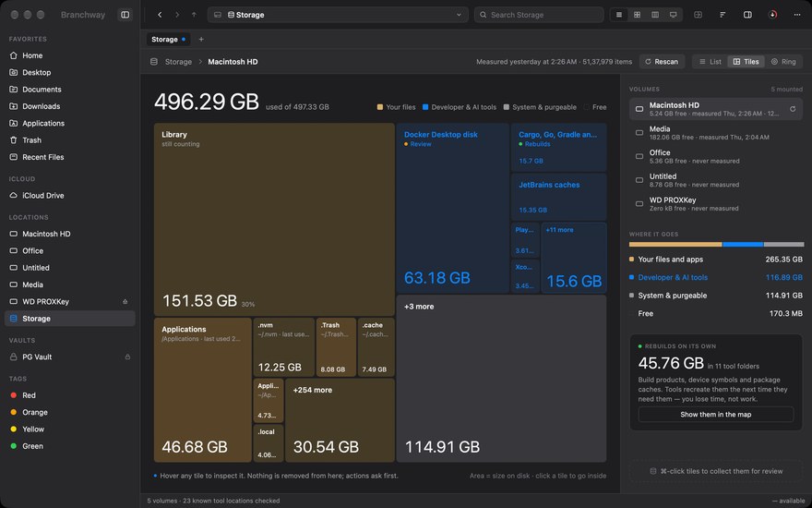Focus the Search Storage field
This screenshot has height=508, width=812.
(539, 15)
